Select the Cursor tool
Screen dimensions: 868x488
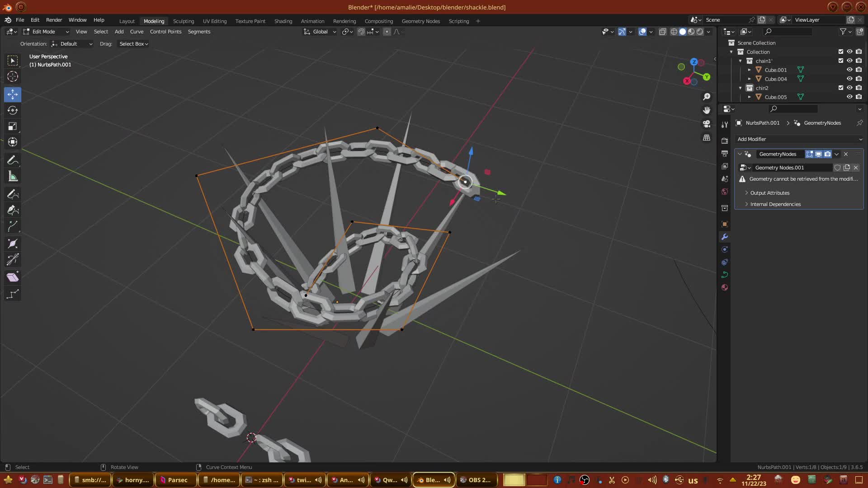coord(13,76)
